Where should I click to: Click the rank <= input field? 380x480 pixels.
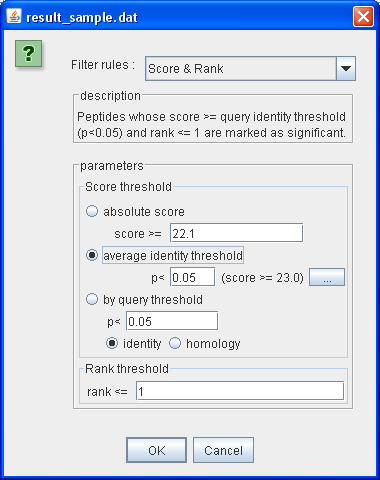click(240, 391)
